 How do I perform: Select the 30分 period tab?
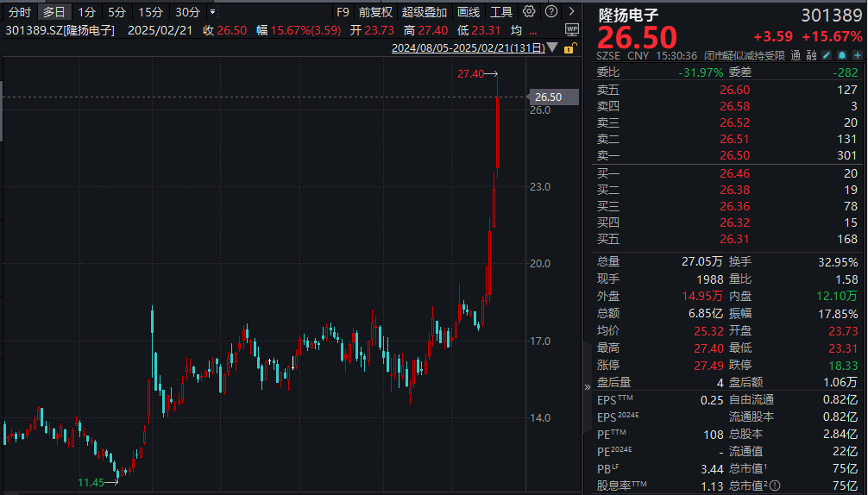click(x=187, y=11)
